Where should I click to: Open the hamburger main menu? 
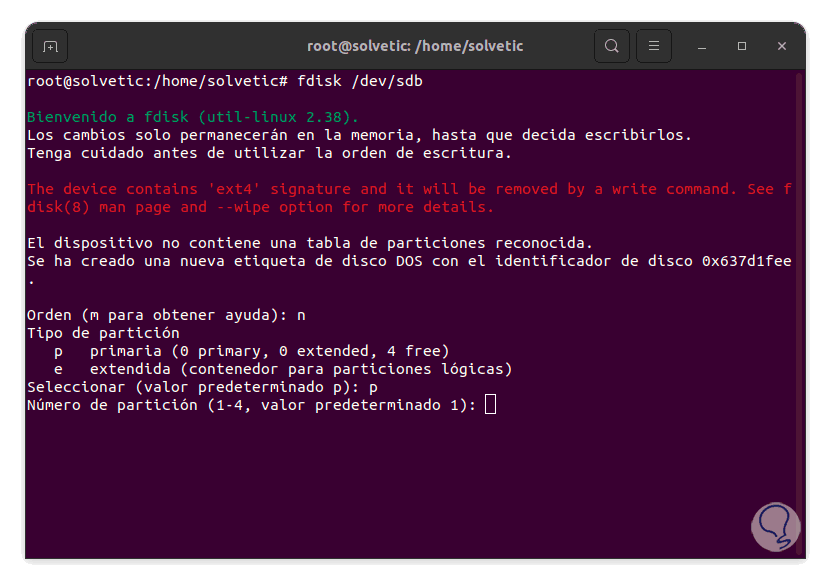coord(654,46)
